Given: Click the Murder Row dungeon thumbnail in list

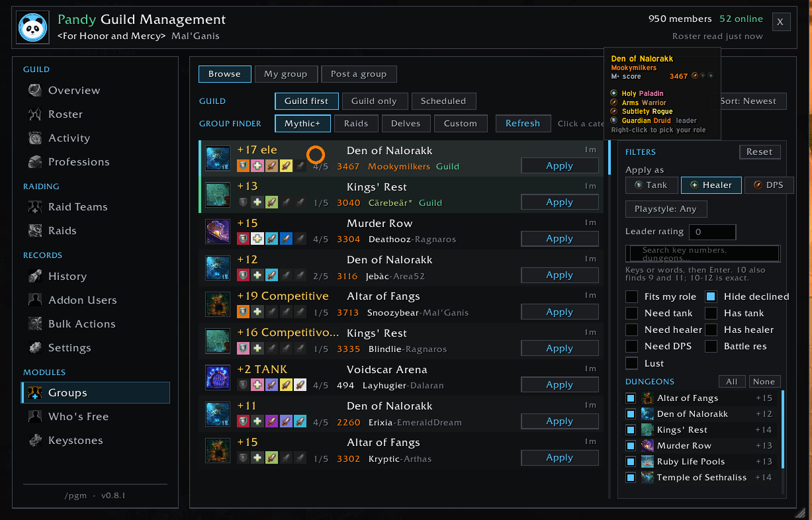Looking at the screenshot, I should (218, 232).
